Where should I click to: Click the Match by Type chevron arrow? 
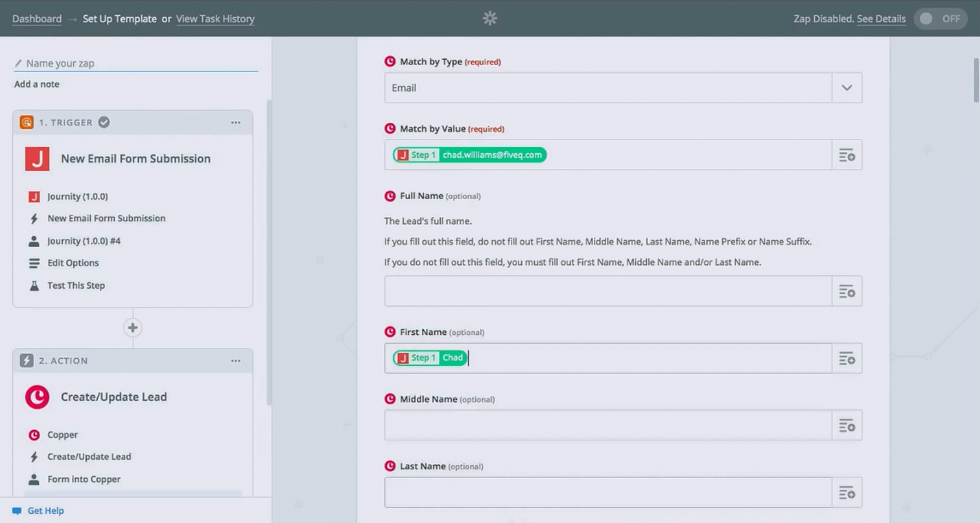click(x=847, y=88)
